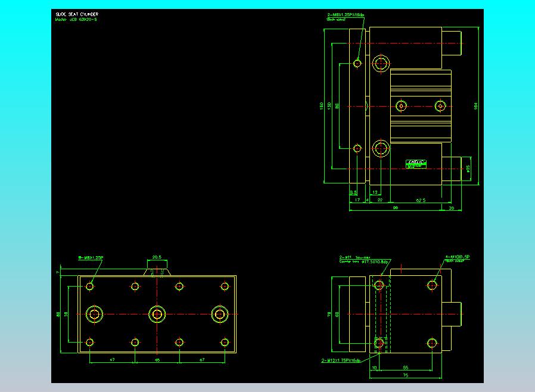Click the 4-M10x1.5P callout label
The image size is (535, 392).
458,256
